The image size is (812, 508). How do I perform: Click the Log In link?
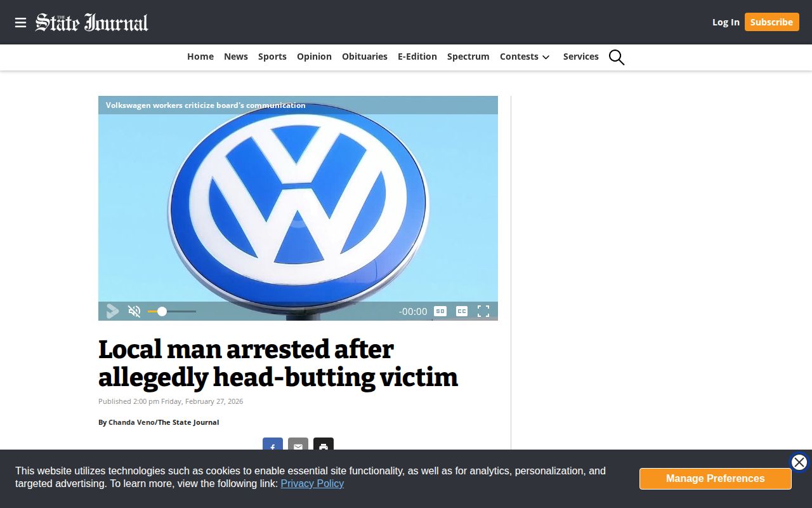(726, 22)
